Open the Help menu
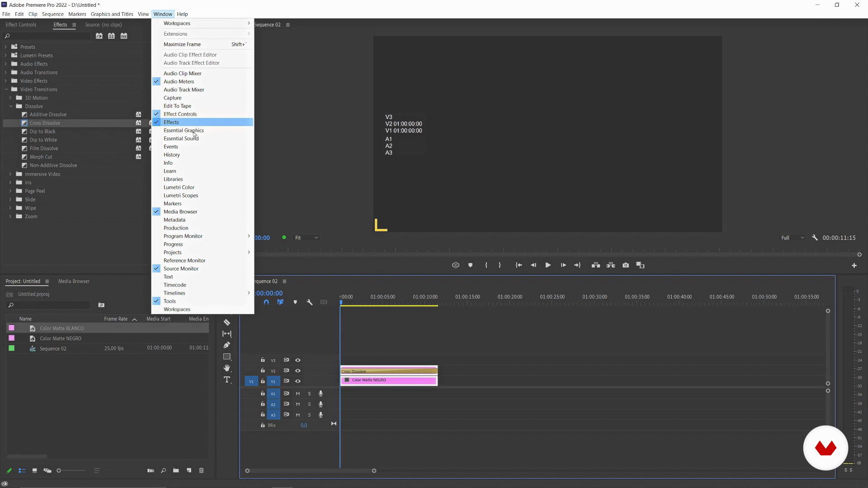 pos(182,14)
